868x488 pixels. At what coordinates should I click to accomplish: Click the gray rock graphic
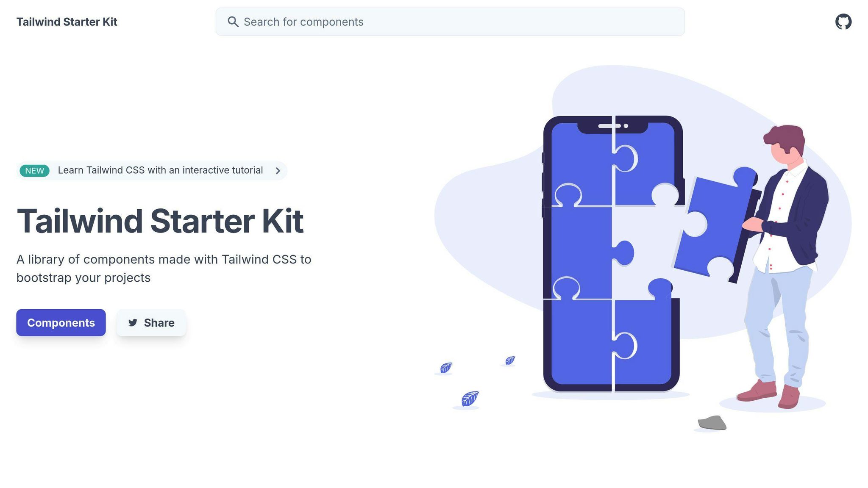click(x=712, y=423)
